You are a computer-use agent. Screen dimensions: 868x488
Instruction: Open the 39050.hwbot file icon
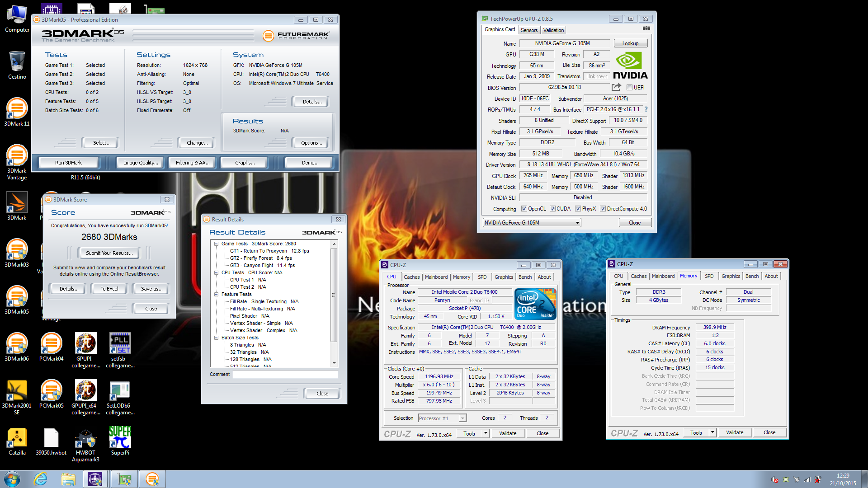pos(51,441)
